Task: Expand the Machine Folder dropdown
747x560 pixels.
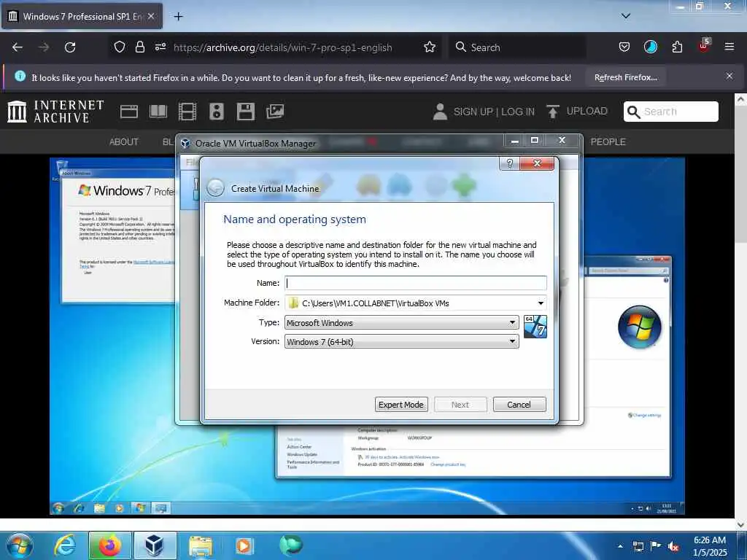Action: (541, 303)
